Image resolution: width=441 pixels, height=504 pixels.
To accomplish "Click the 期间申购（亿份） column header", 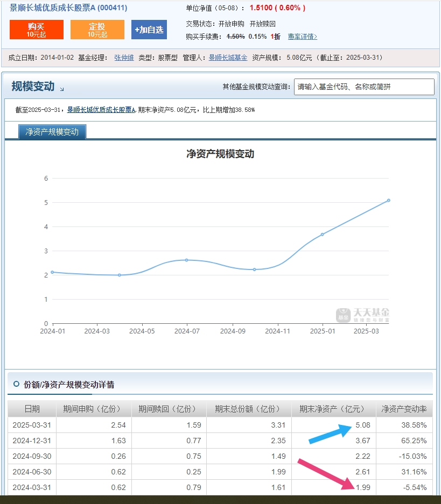I will tap(94, 409).
